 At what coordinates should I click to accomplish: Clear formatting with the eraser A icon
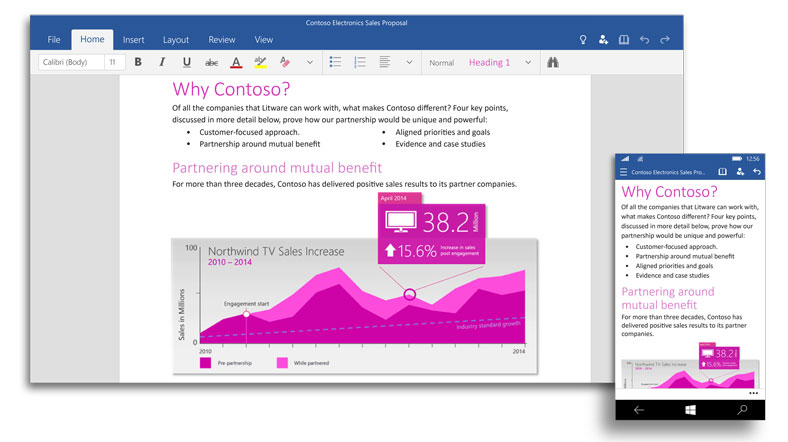point(285,62)
